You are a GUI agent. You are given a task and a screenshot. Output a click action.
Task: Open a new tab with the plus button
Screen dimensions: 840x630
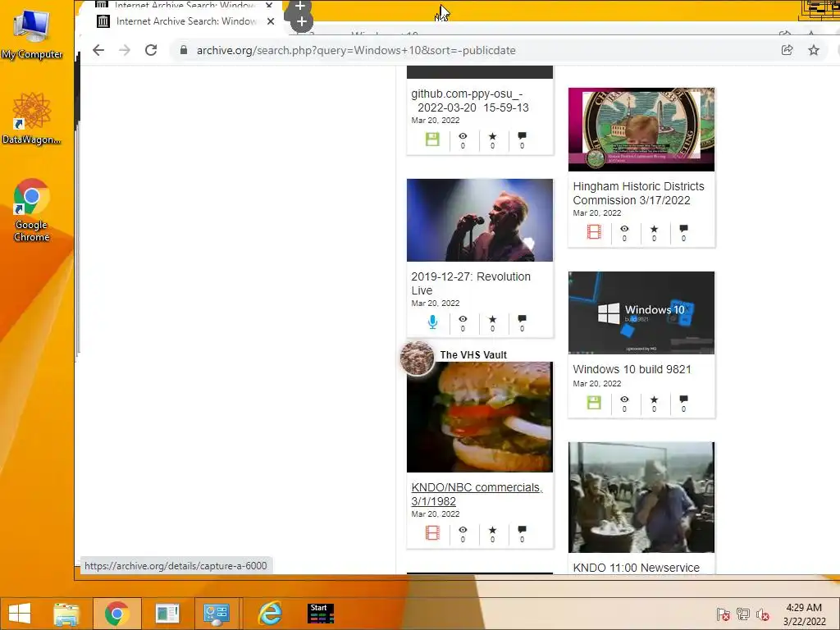click(x=302, y=22)
